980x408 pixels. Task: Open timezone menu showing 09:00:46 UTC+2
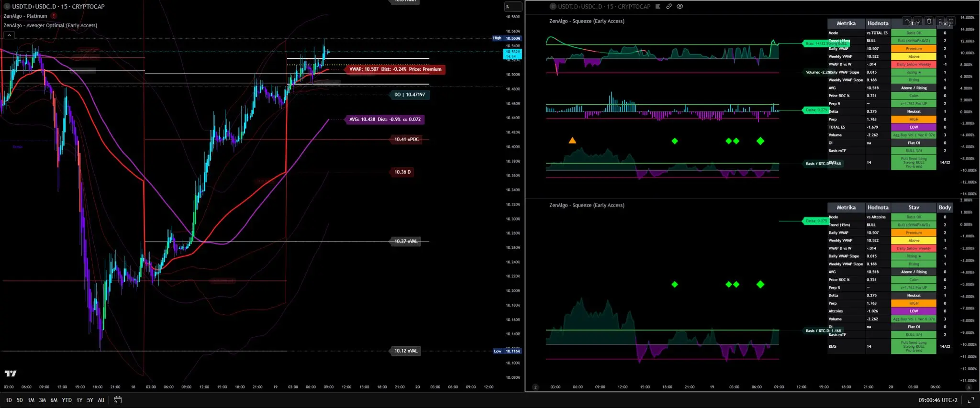(938, 400)
